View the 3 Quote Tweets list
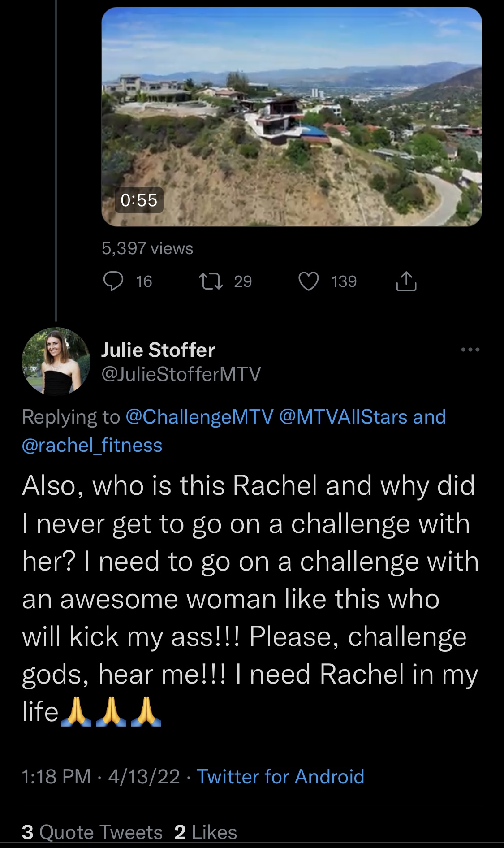 pos(92,832)
